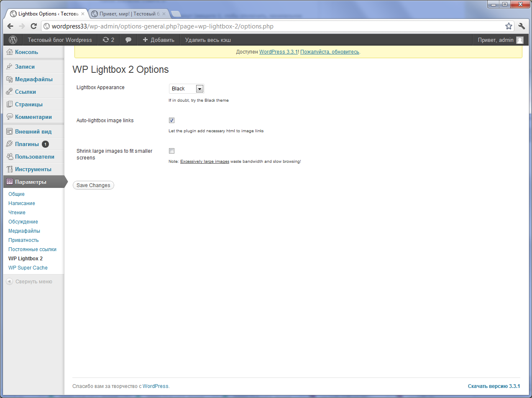
Task: Click the Пожалуйста, обновитесь link
Action: pyautogui.click(x=330, y=52)
